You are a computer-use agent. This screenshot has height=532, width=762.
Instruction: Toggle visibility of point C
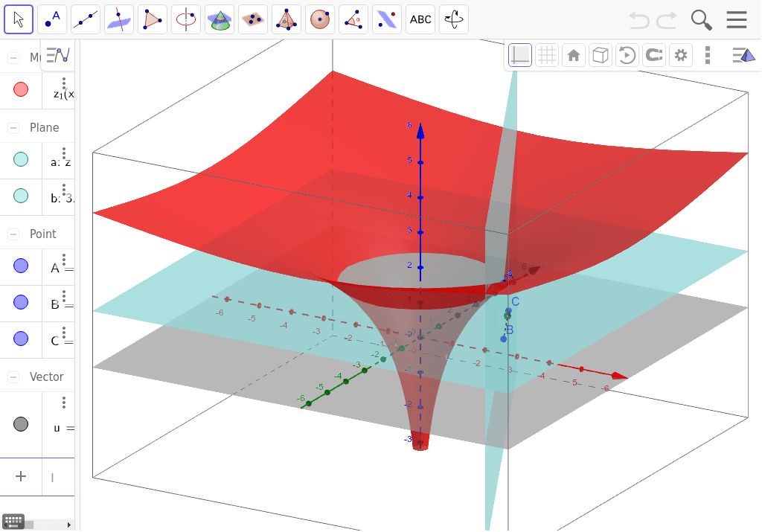[x=21, y=339]
